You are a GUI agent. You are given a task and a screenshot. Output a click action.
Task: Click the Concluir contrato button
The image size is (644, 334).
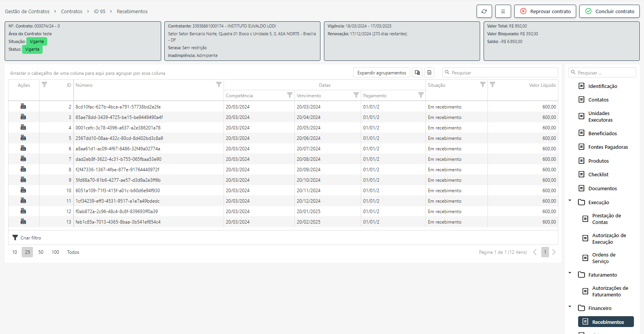coord(609,11)
